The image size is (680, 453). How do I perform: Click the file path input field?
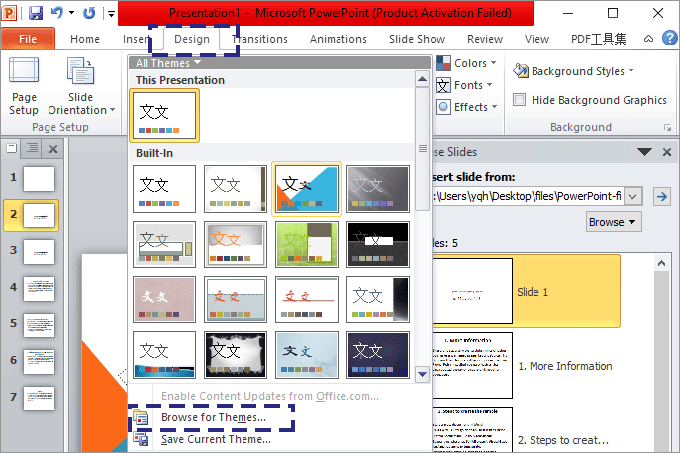coord(529,196)
